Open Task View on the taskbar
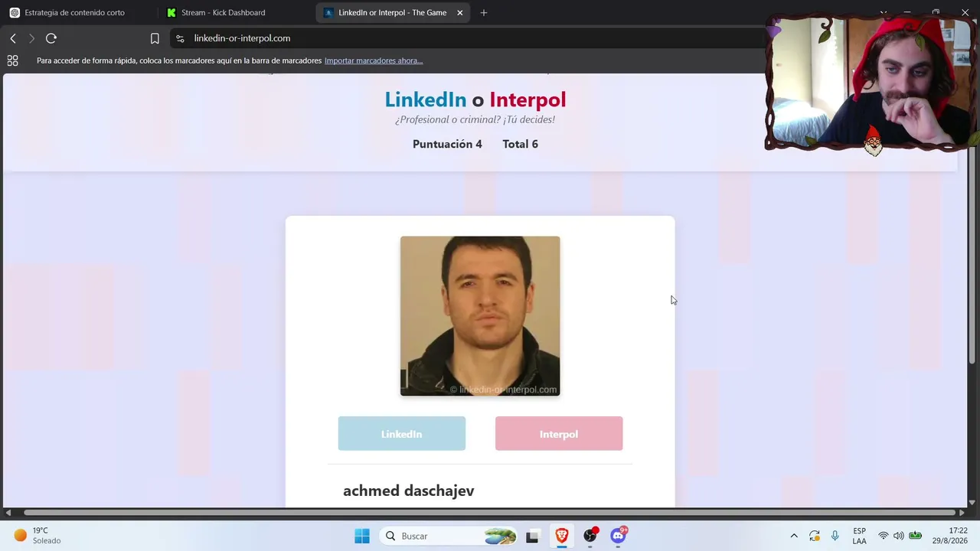The image size is (980, 551). (x=532, y=536)
